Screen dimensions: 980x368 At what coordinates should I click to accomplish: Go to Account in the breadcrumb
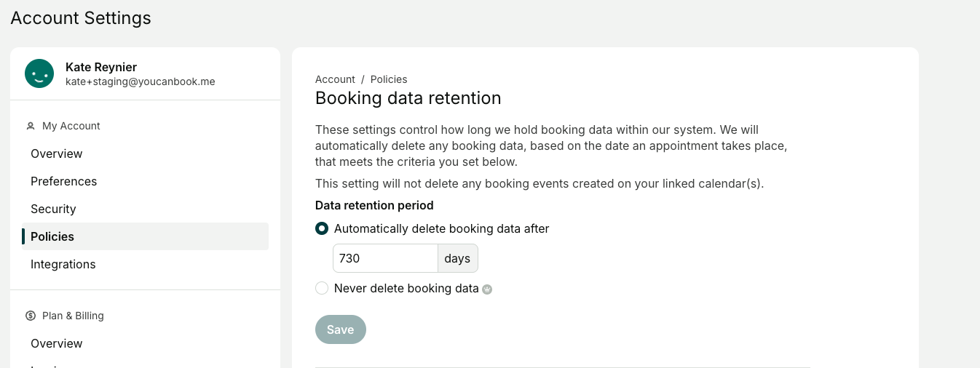pyautogui.click(x=335, y=79)
